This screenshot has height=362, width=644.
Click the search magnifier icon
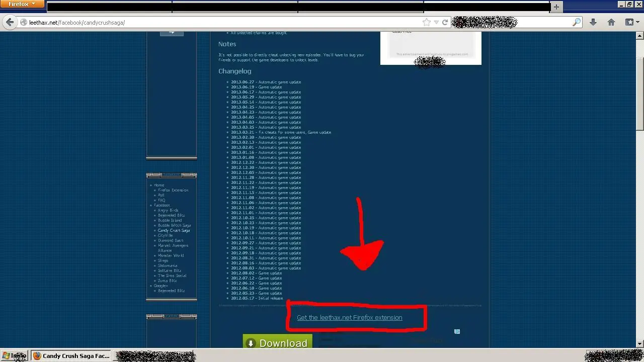[x=577, y=22]
